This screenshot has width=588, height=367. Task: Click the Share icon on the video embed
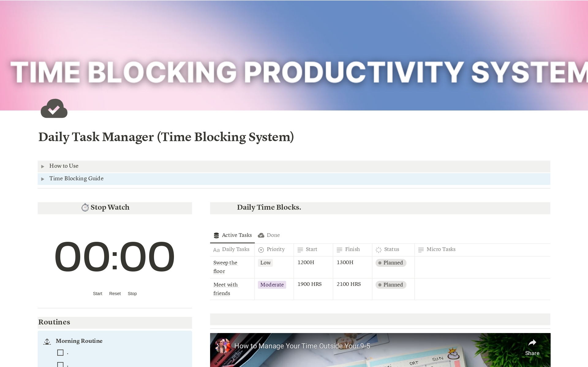[x=532, y=343]
